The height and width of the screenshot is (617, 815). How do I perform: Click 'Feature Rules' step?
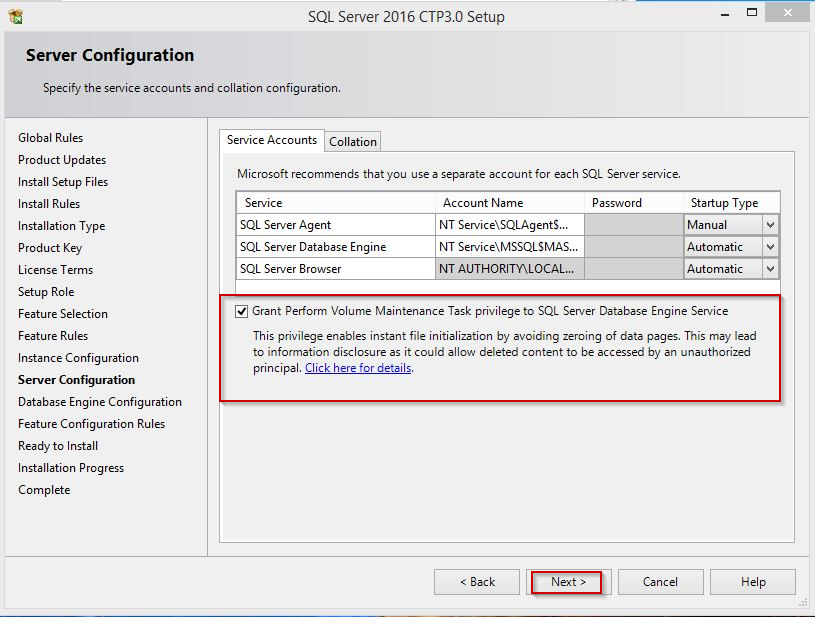53,336
